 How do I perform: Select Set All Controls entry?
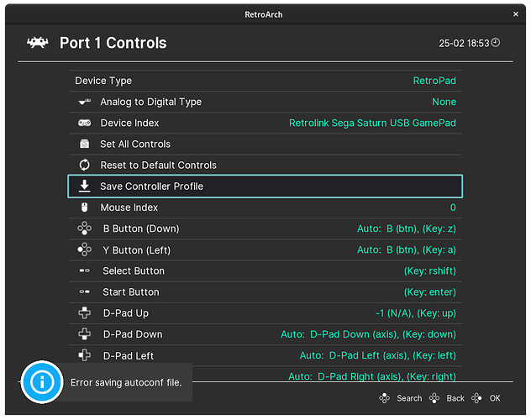click(x=135, y=144)
